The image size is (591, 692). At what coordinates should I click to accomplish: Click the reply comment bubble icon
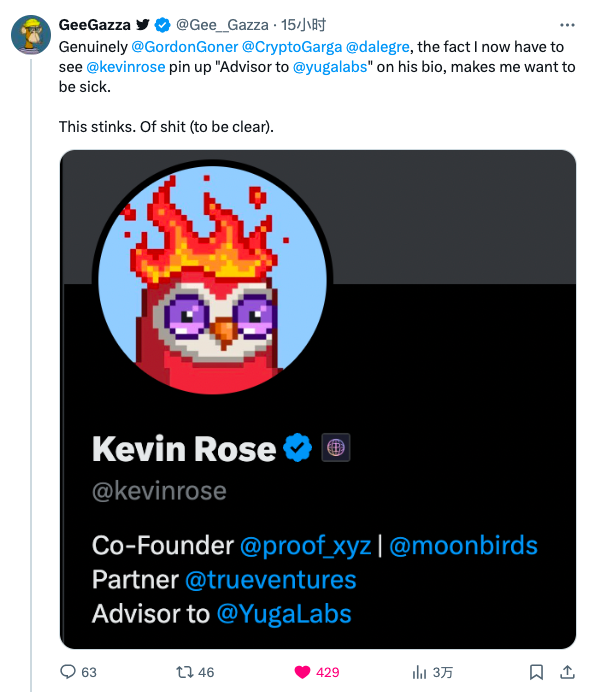coord(68,672)
